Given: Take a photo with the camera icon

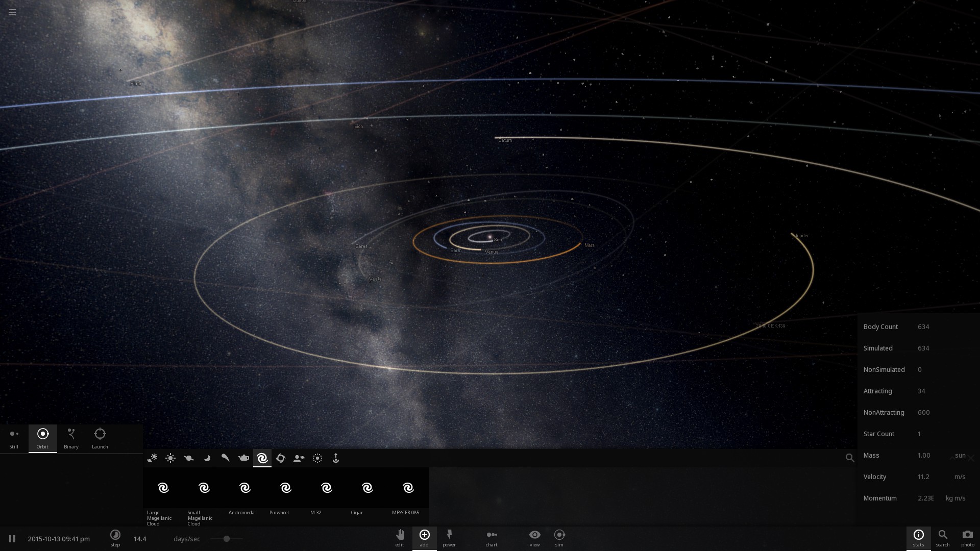Looking at the screenshot, I should coord(968,538).
